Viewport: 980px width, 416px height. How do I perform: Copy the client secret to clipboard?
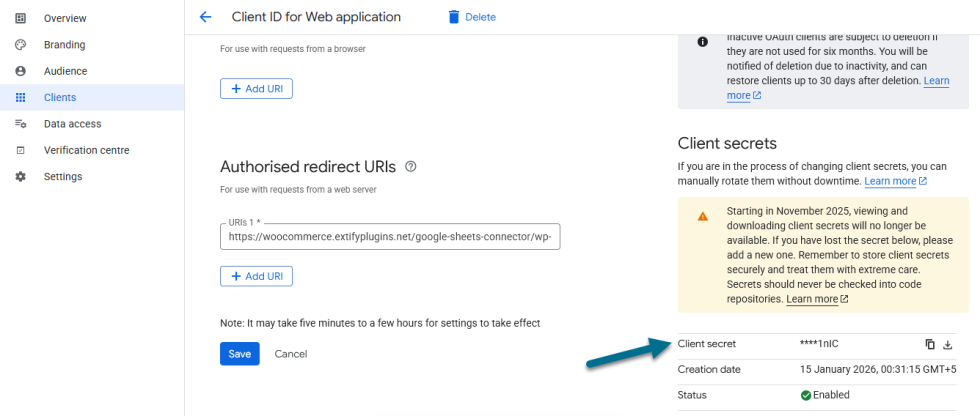(930, 344)
